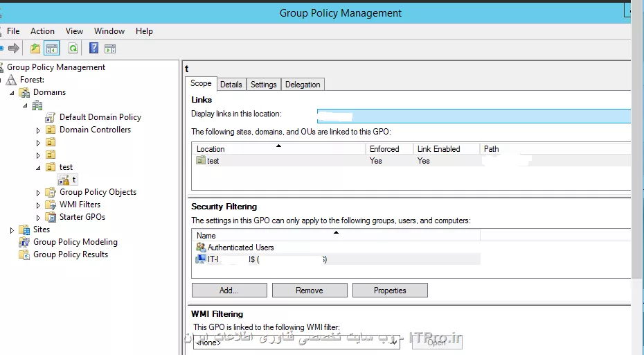Open the File menu
The image size is (644, 355).
(x=13, y=31)
